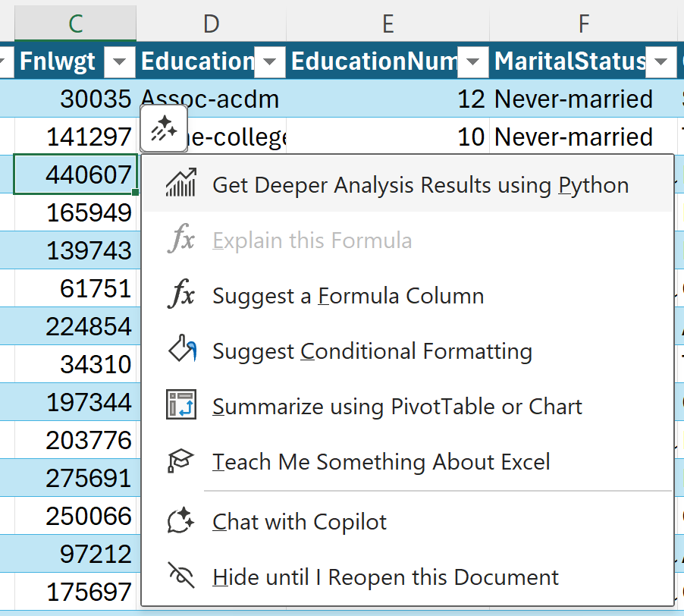Click the crossed-out eye hide icon
The width and height of the screenshot is (684, 616).
point(181,577)
